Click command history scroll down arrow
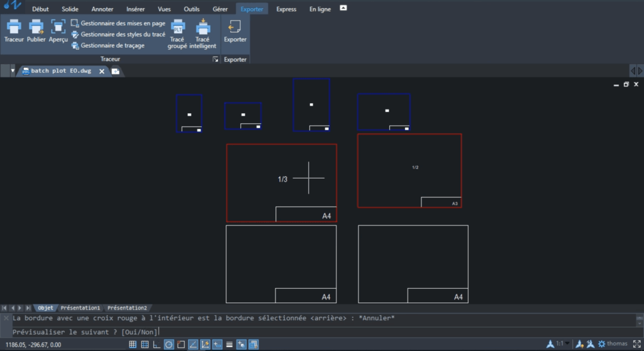 [x=640, y=323]
